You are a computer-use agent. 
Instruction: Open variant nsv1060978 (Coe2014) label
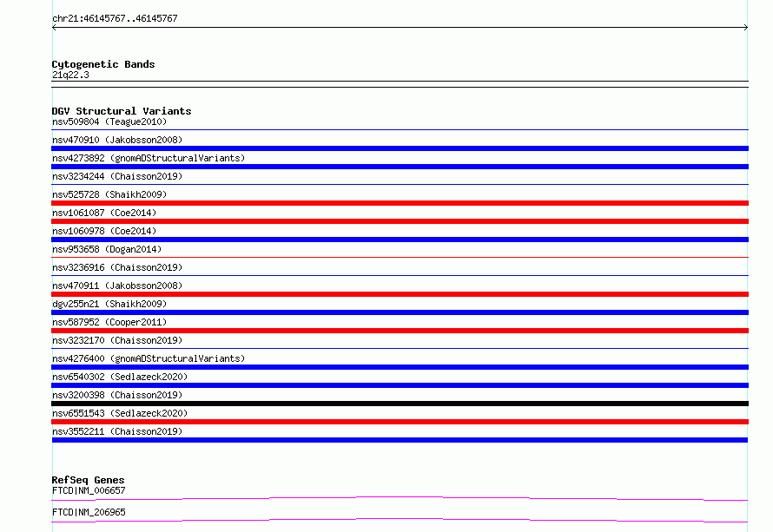[x=104, y=231]
